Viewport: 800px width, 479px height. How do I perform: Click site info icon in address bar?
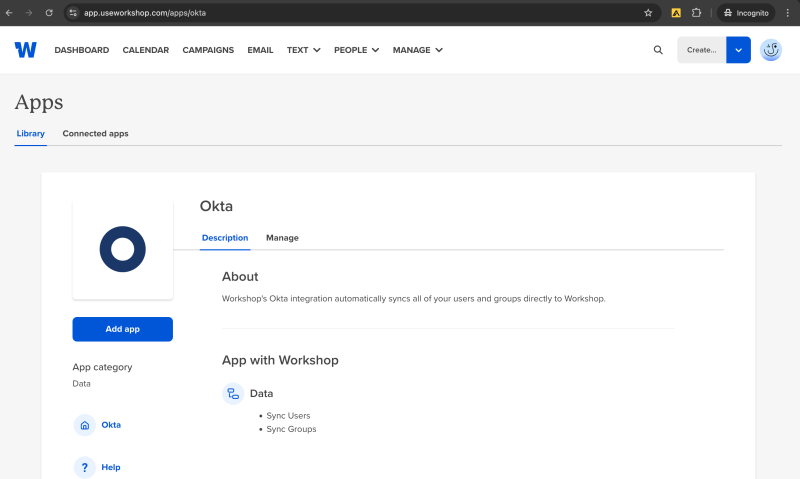coord(73,13)
